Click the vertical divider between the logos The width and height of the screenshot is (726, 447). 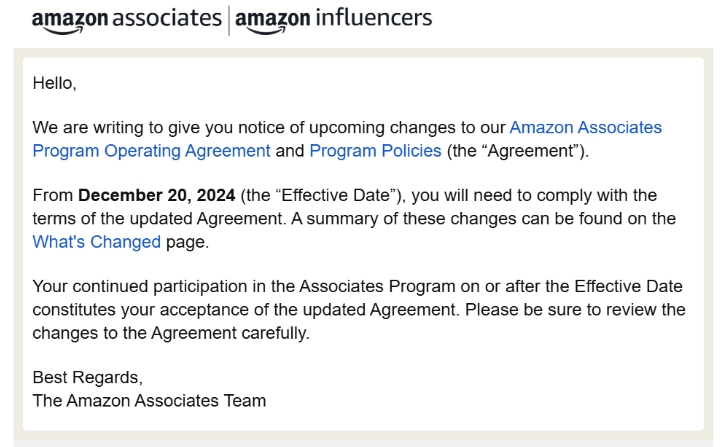(229, 21)
